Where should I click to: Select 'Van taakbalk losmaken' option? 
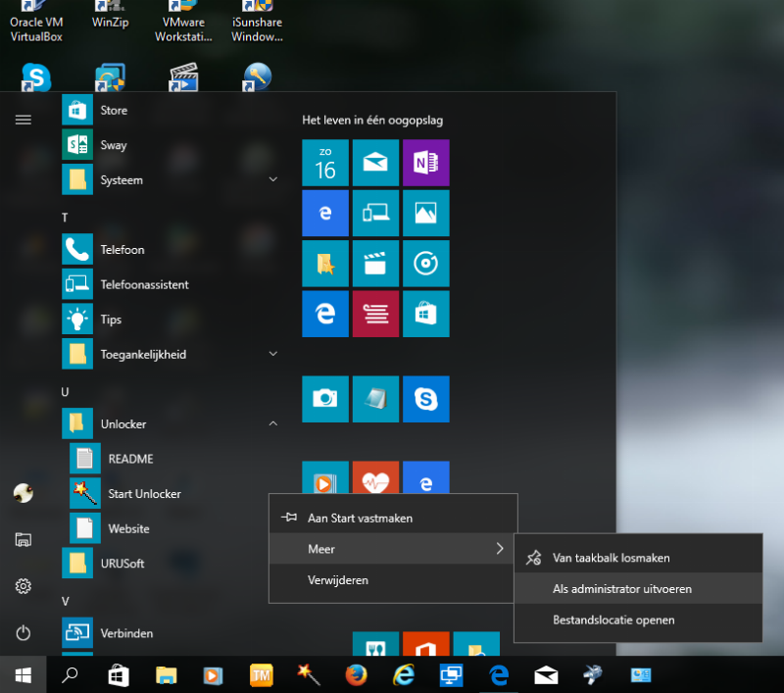(612, 558)
